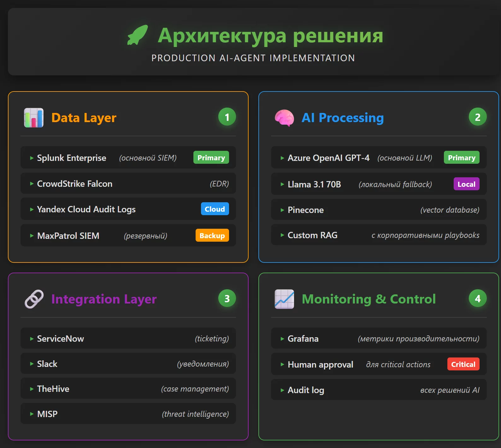Image resolution: width=501 pixels, height=448 pixels.
Task: Click the chain link icon in Integration Layer
Action: [34, 299]
